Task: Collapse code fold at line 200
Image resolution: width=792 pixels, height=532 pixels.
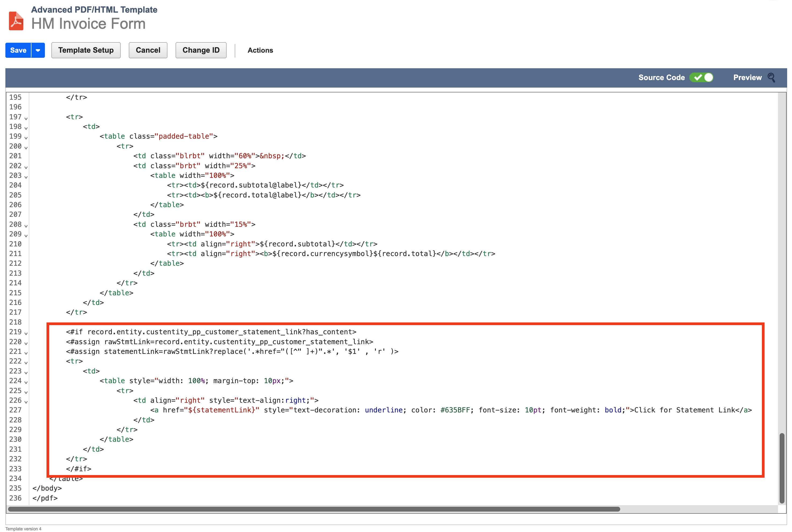Action: click(x=26, y=148)
